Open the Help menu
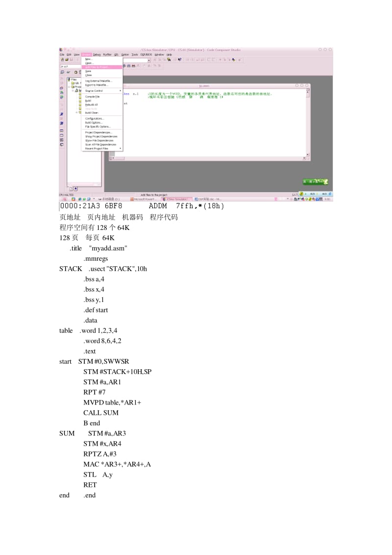The height and width of the screenshot is (555, 392). tap(169, 54)
